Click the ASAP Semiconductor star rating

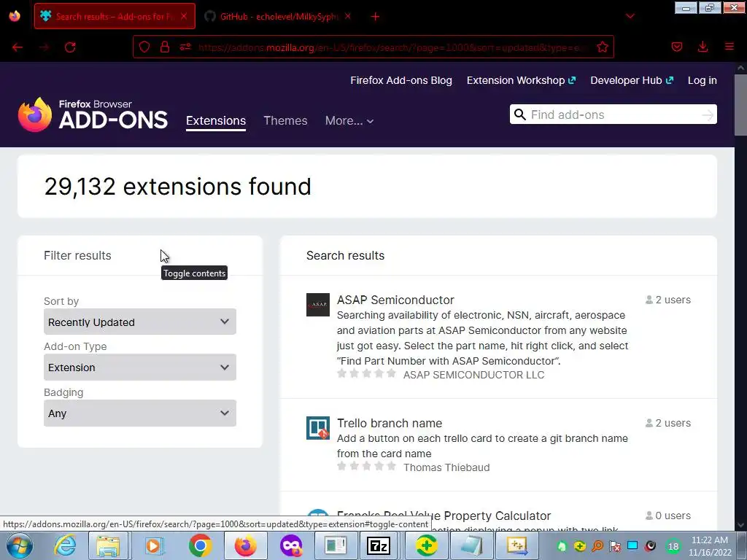click(366, 374)
